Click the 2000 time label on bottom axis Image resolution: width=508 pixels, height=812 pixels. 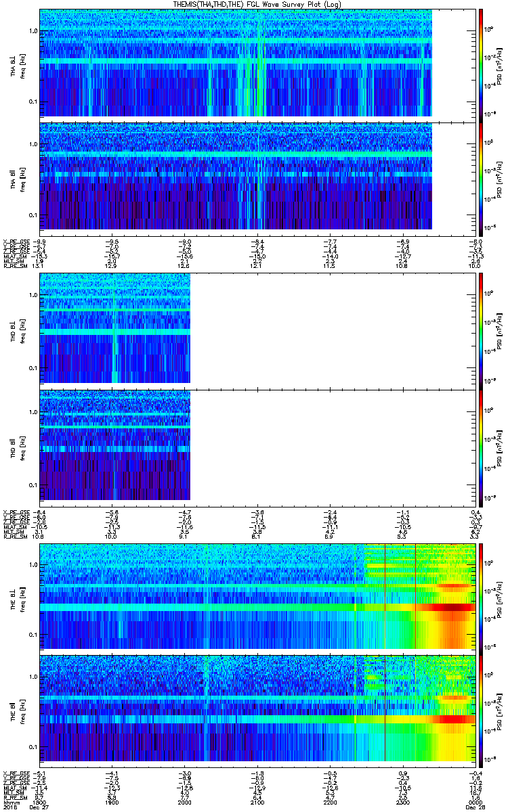pyautogui.click(x=184, y=803)
